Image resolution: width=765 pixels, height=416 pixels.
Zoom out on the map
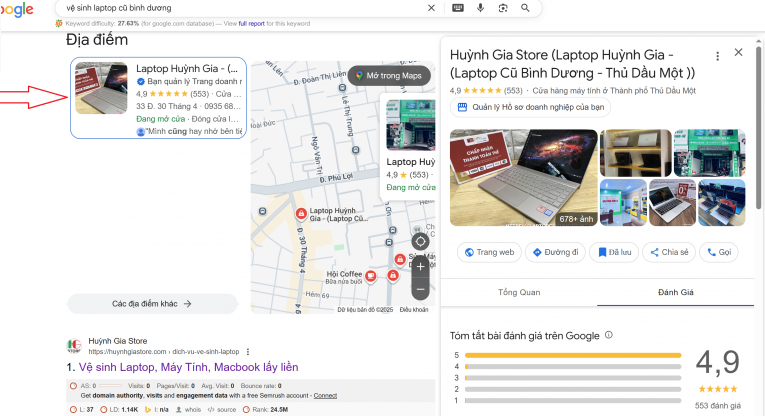tap(421, 289)
